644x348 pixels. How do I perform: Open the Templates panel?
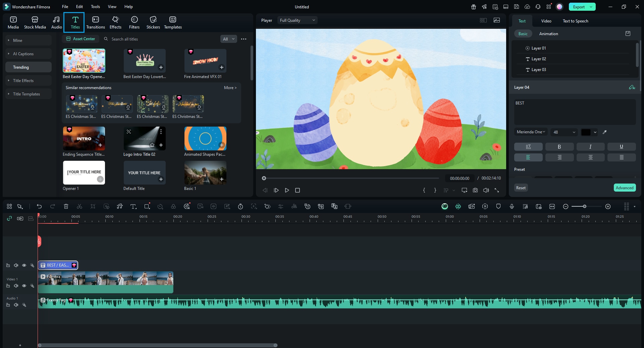(x=173, y=22)
